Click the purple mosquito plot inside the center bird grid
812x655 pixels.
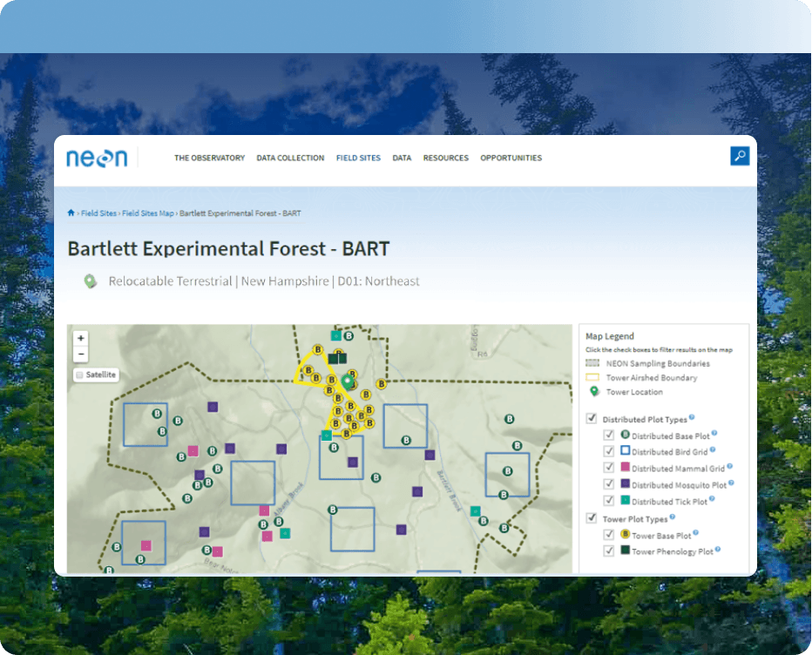pos(353,462)
